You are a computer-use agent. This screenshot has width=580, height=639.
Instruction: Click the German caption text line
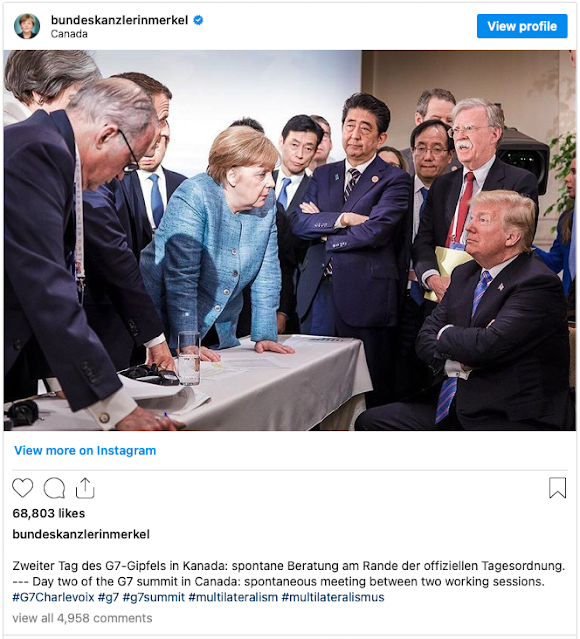click(x=289, y=566)
